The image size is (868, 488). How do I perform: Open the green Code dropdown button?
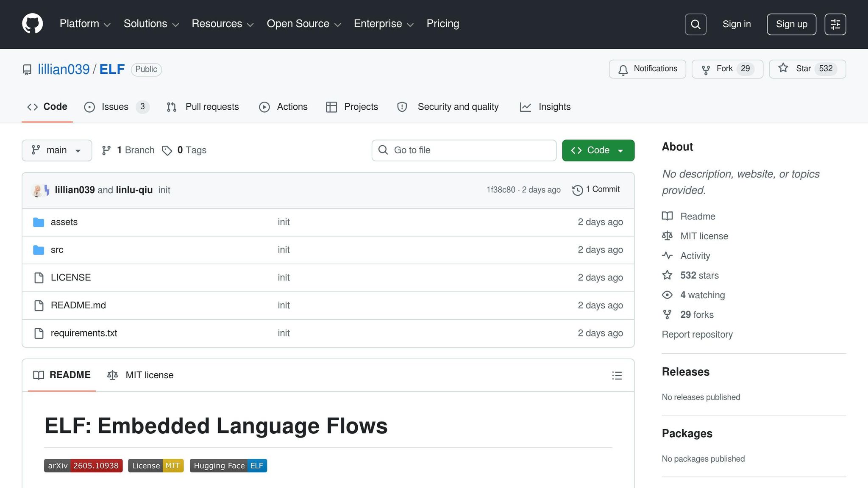tap(598, 150)
